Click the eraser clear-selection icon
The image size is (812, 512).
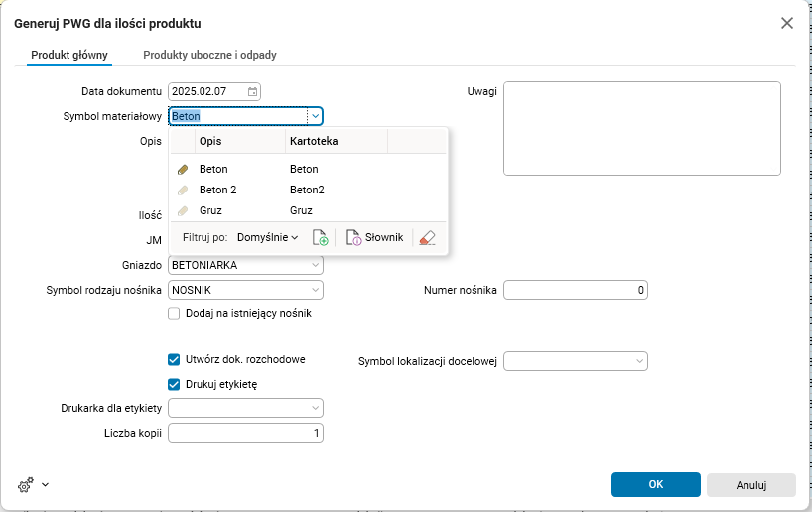tap(427, 238)
